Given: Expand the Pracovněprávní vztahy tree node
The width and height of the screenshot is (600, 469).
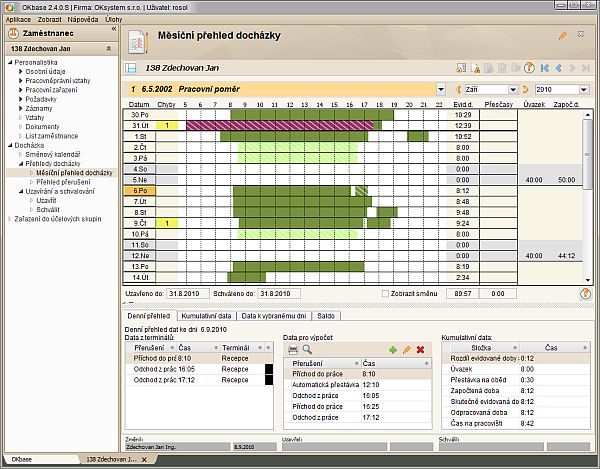Looking at the screenshot, I should (x=21, y=81).
